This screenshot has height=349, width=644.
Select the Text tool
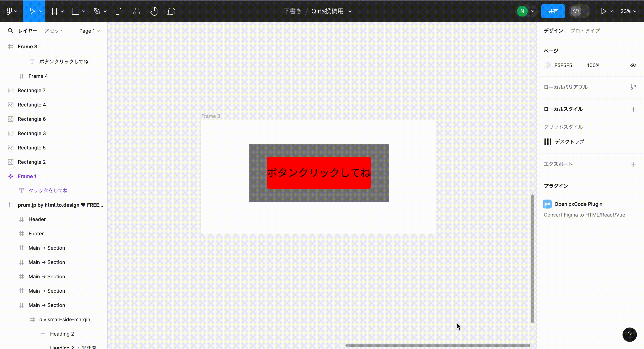click(x=117, y=11)
